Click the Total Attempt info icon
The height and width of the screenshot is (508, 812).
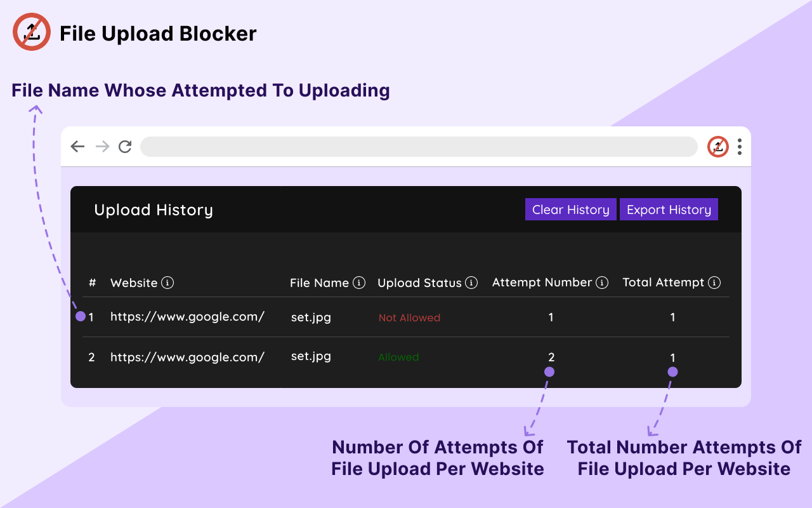pos(714,283)
